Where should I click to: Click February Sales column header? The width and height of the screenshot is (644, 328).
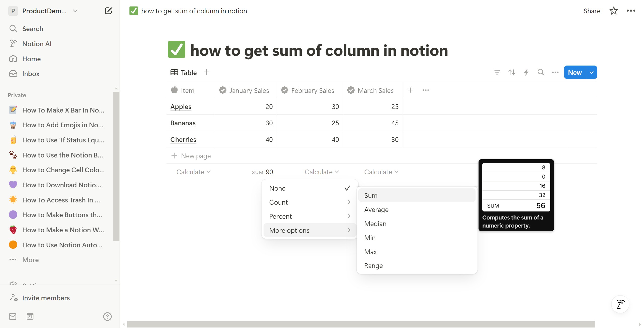(310, 90)
